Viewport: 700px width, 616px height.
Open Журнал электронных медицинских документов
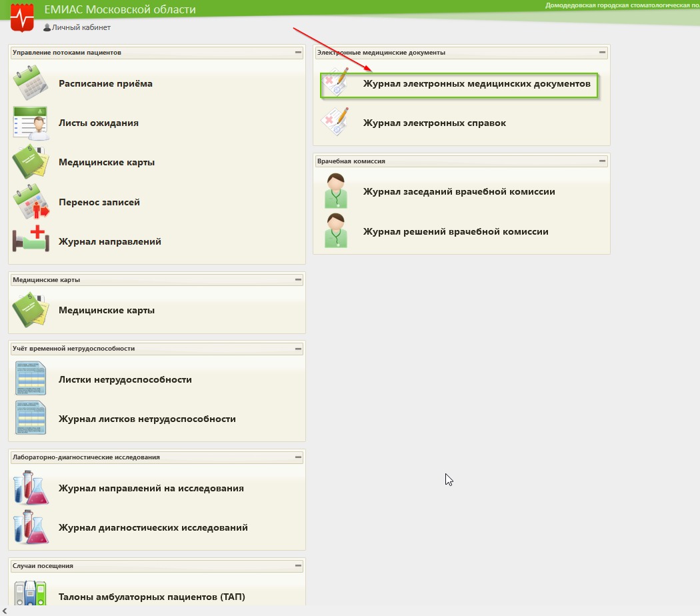[477, 83]
